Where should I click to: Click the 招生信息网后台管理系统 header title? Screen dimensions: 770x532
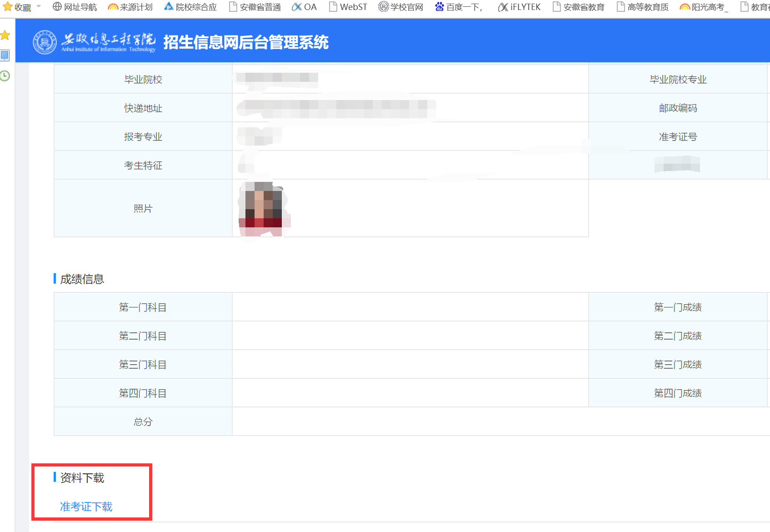pos(245,42)
